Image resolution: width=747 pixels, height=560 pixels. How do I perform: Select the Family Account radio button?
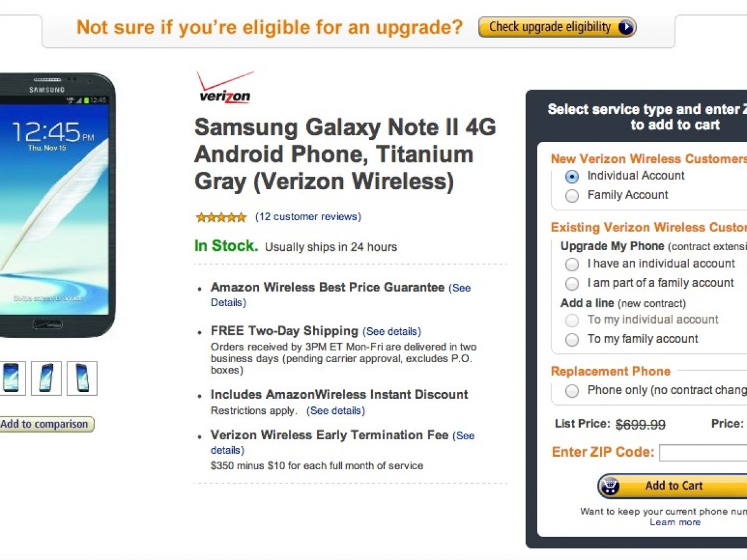[x=571, y=196]
